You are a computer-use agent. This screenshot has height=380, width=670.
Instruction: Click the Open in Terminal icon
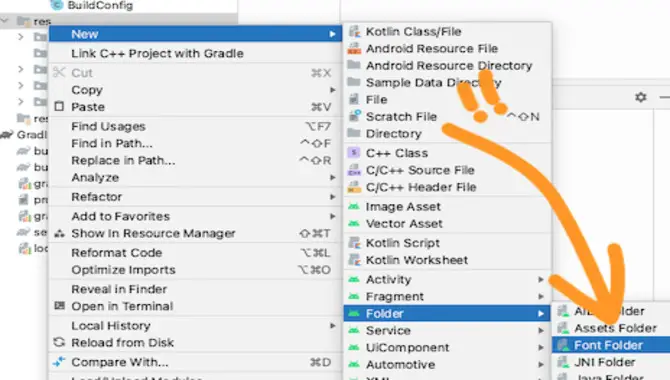(x=59, y=306)
